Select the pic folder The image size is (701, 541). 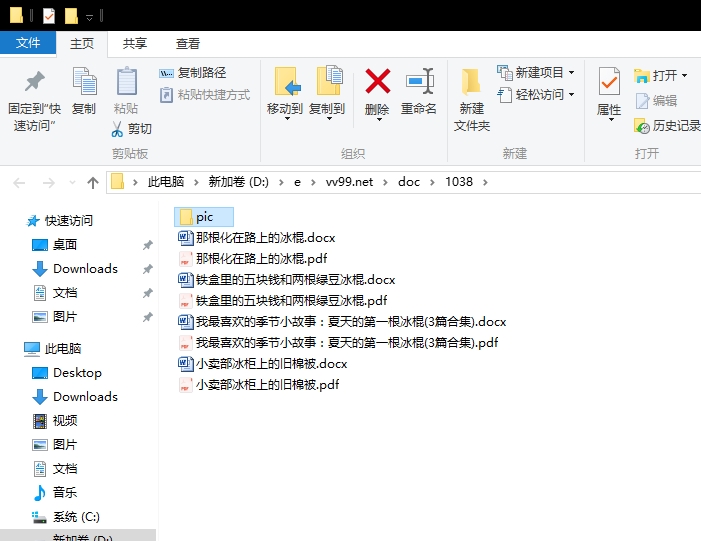(204, 217)
